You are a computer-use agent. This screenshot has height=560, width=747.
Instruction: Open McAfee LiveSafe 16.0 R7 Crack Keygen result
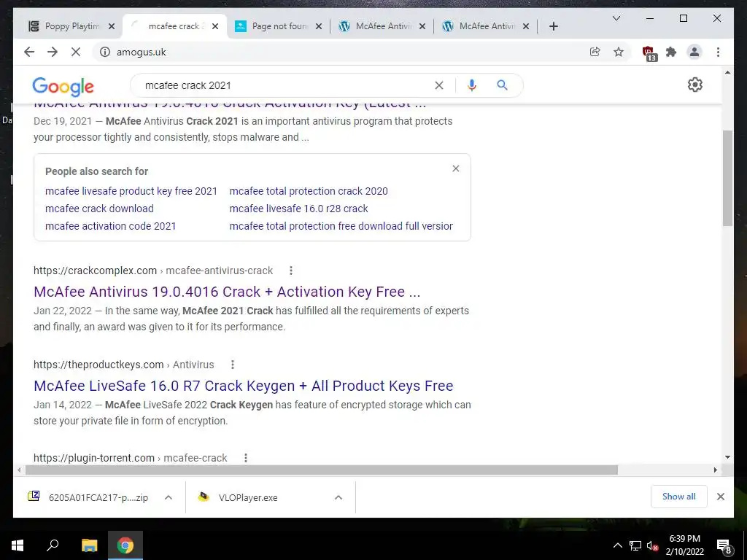pos(244,386)
